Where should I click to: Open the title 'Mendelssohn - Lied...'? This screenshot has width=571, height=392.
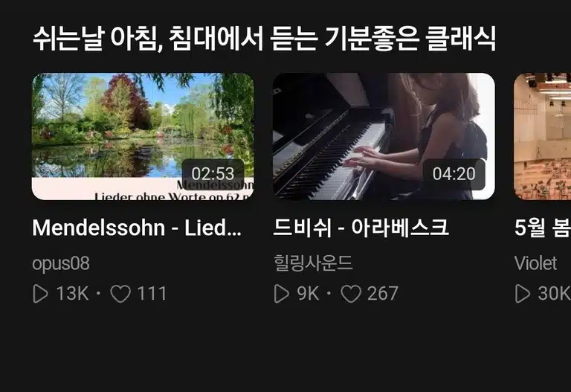coord(137,228)
